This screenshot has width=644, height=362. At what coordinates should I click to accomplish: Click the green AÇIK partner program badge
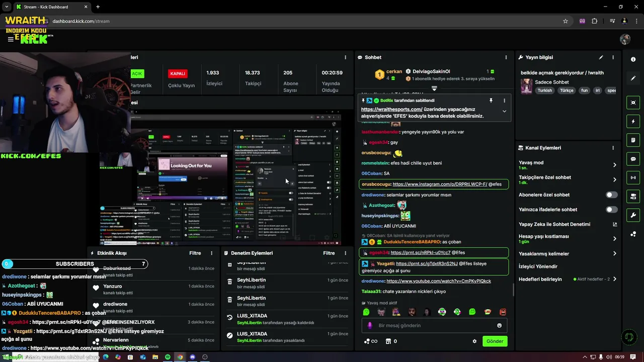click(x=137, y=73)
